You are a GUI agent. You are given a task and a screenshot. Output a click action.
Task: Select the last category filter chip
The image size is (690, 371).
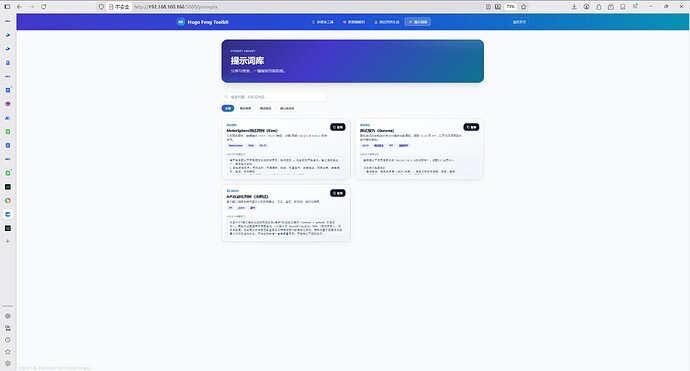pyautogui.click(x=287, y=108)
